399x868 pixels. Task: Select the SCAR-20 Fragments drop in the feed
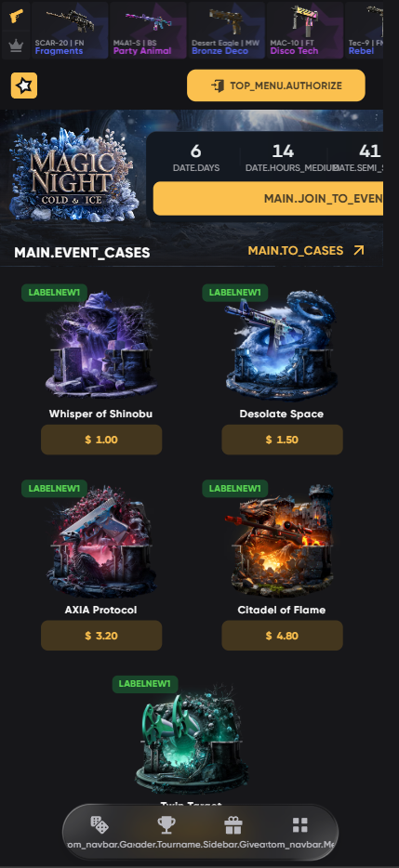[69, 30]
